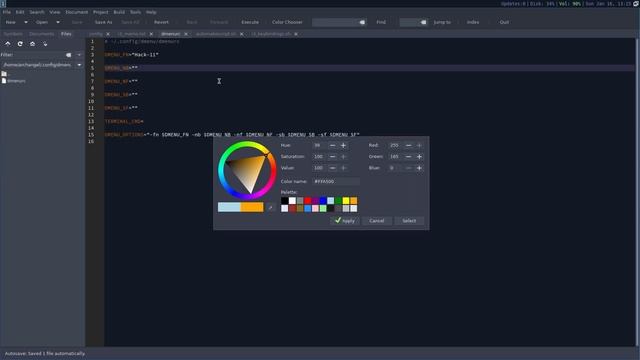Click the Revert toolbar button
Screen dimensions: 640x360
click(161, 22)
